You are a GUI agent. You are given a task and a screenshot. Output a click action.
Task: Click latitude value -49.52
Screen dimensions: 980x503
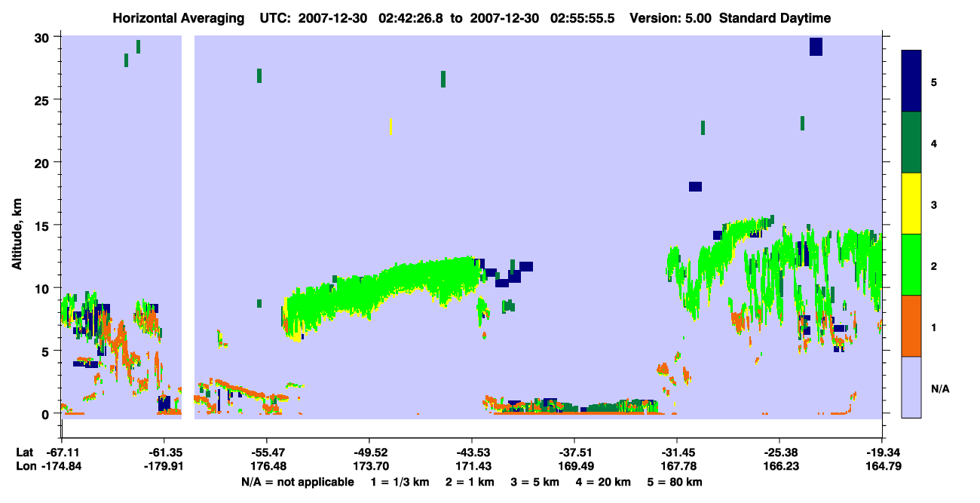tap(369, 452)
